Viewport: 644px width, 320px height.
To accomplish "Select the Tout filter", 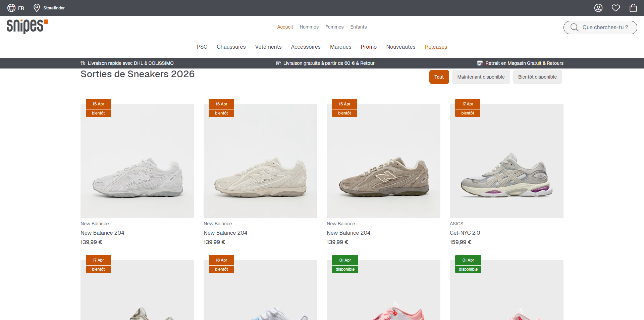I will point(439,77).
